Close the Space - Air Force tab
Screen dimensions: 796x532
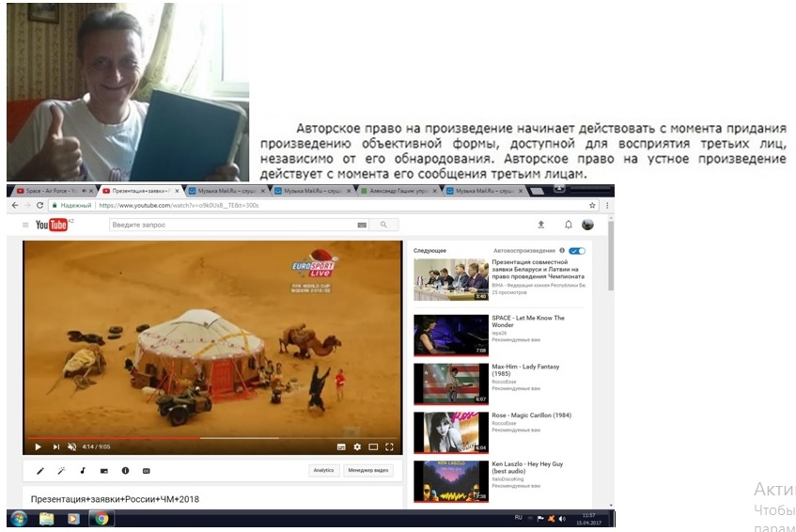coord(91,191)
